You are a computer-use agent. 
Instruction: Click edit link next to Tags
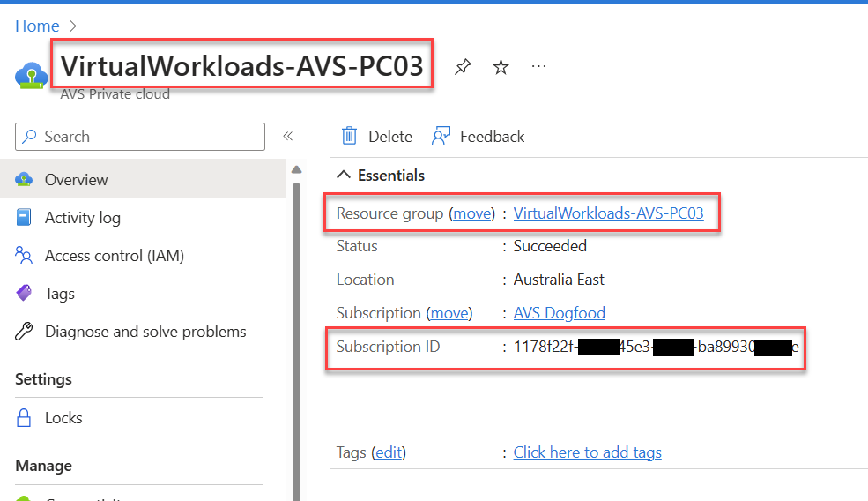point(389,452)
